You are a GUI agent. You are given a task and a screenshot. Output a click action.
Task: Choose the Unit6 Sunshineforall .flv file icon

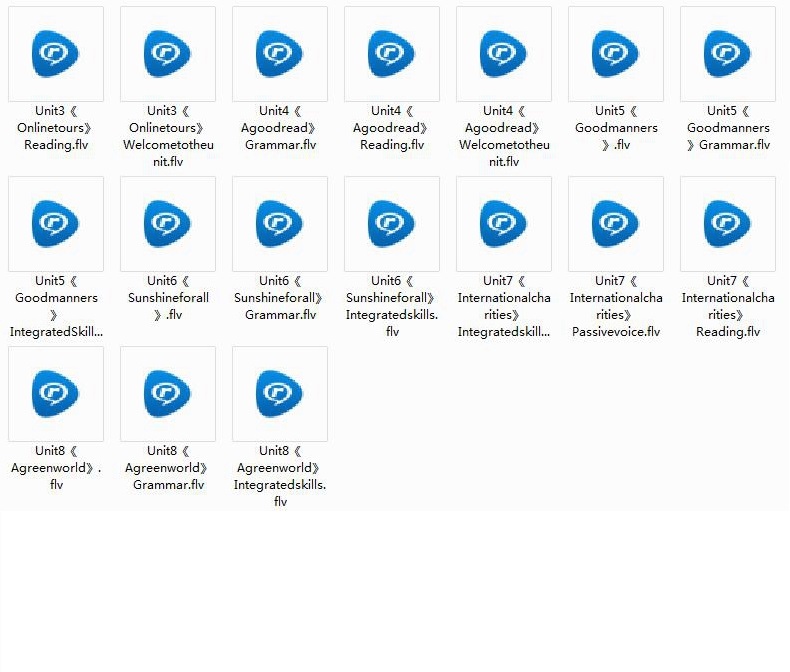click(x=168, y=224)
